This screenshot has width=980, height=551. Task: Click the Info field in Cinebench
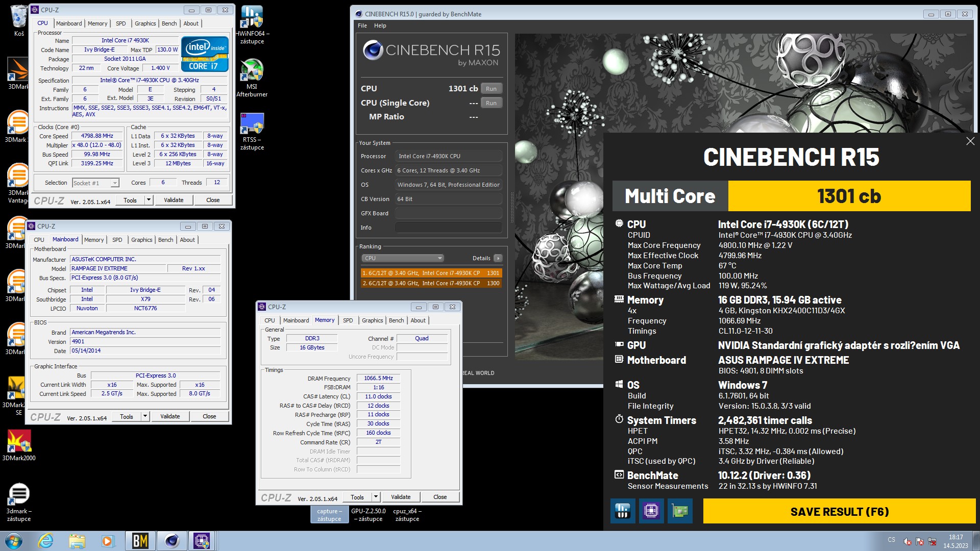pos(448,228)
